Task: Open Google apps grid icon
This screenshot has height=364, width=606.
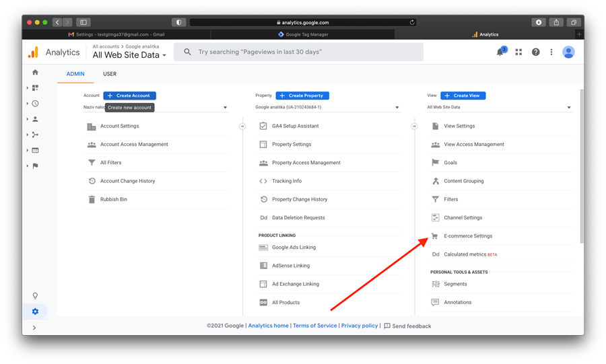Action: (518, 52)
